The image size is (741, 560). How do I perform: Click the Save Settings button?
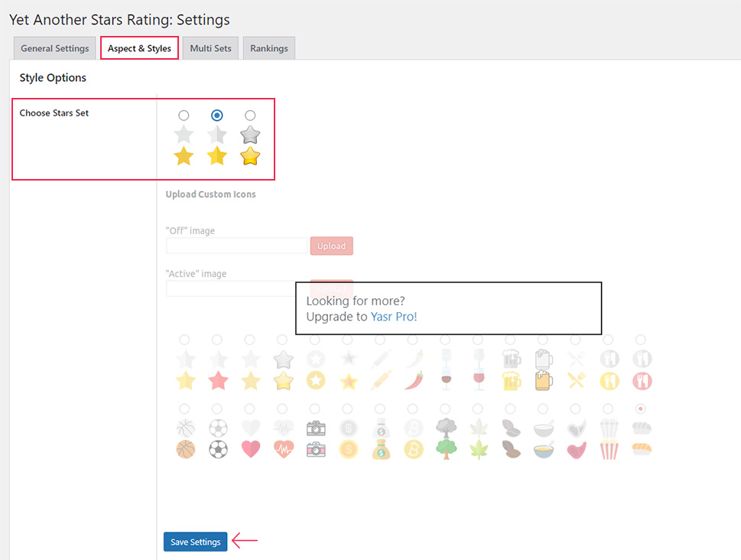tap(195, 542)
